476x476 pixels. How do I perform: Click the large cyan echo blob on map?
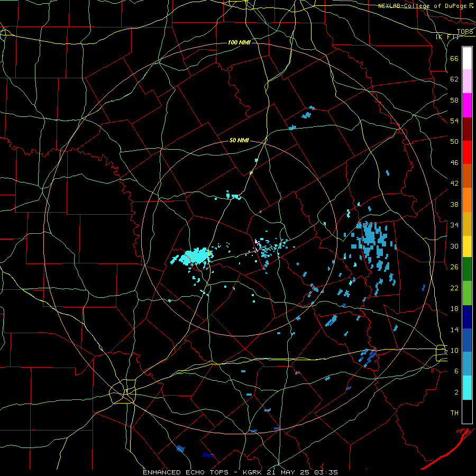click(196, 256)
